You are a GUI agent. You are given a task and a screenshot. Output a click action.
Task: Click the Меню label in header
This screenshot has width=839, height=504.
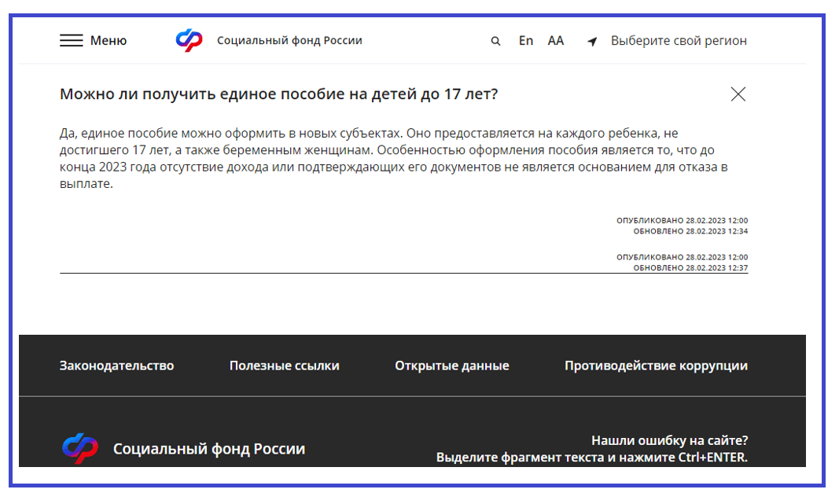(x=109, y=41)
